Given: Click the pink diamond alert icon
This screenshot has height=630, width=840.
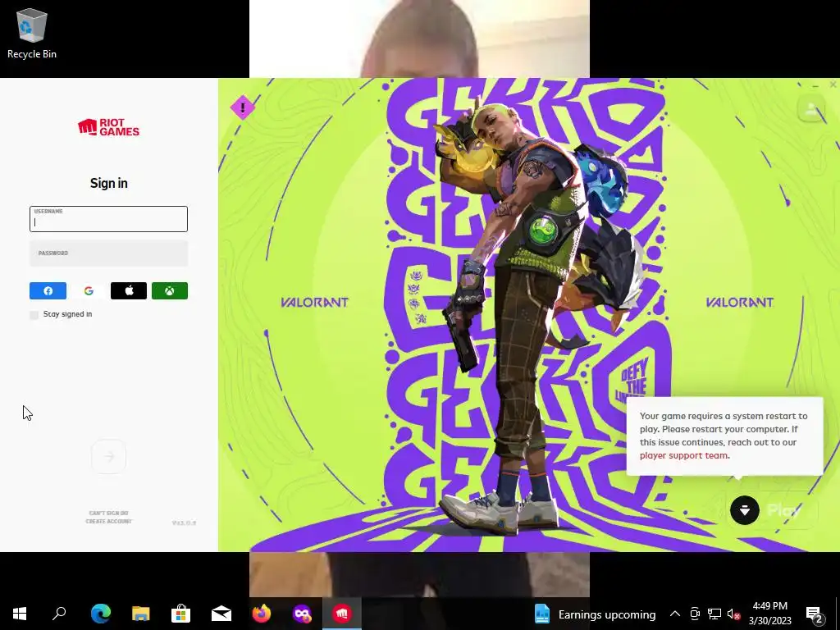Looking at the screenshot, I should (x=243, y=107).
